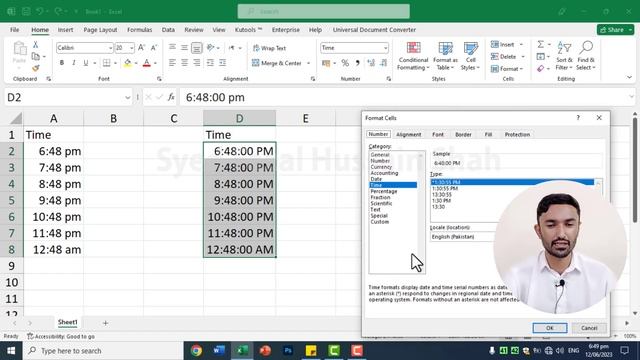Apply red Font Color
The height and width of the screenshot is (360, 640).
click(147, 63)
